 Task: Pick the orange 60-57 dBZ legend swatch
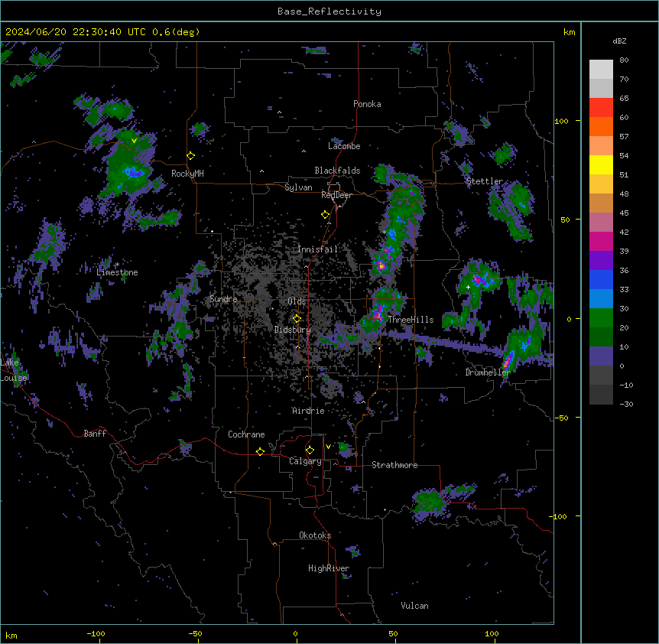click(x=601, y=126)
